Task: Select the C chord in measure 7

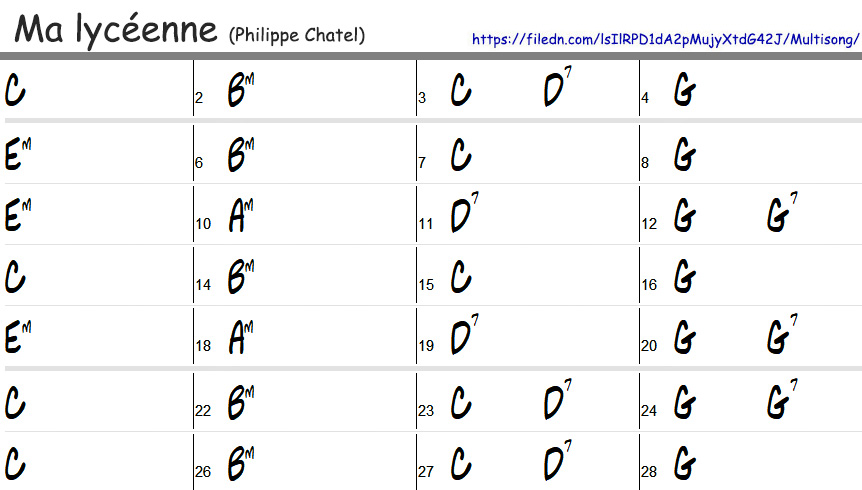Action: [461, 155]
